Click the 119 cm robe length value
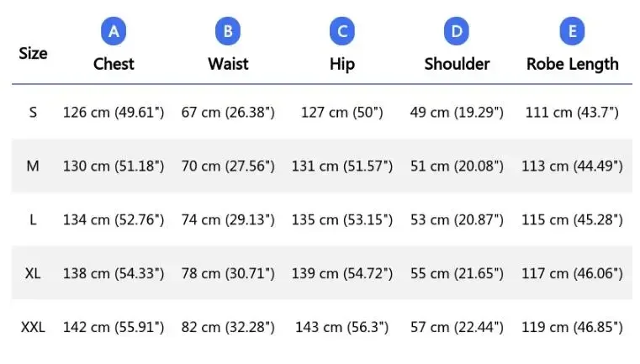640x364 pixels. 572,327
